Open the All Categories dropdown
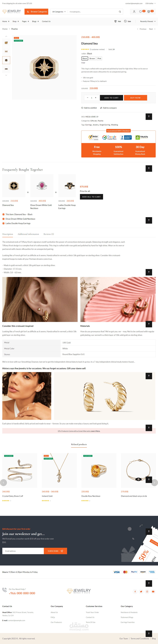 point(59,12)
